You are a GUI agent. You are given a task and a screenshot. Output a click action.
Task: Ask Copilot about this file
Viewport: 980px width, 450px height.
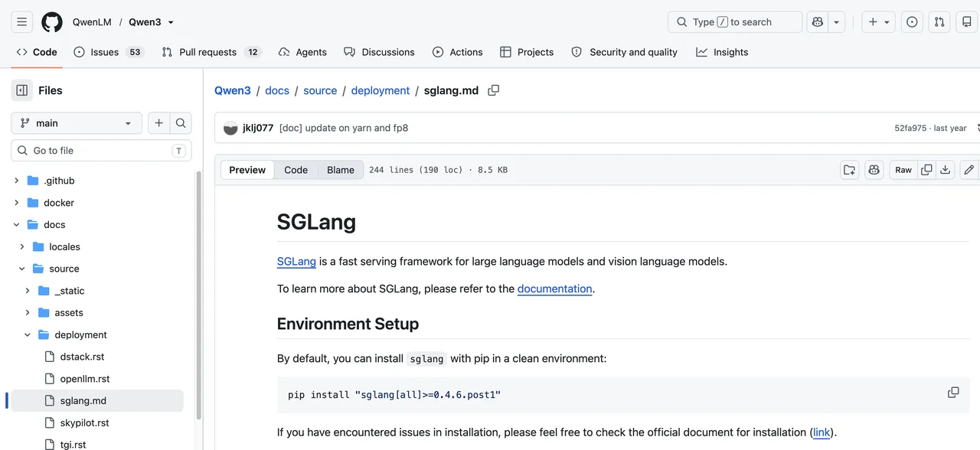pos(874,170)
